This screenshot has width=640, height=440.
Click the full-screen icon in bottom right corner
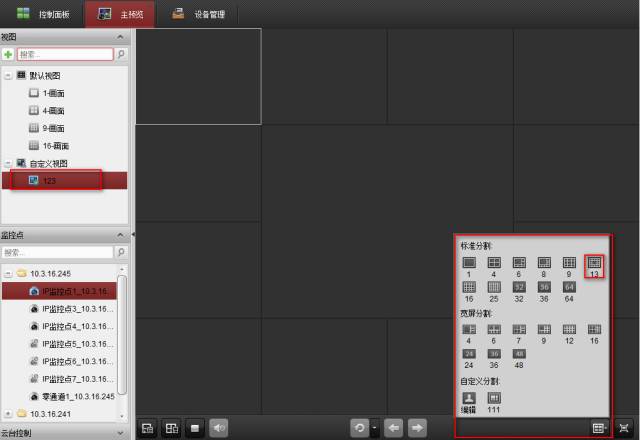(x=626, y=428)
